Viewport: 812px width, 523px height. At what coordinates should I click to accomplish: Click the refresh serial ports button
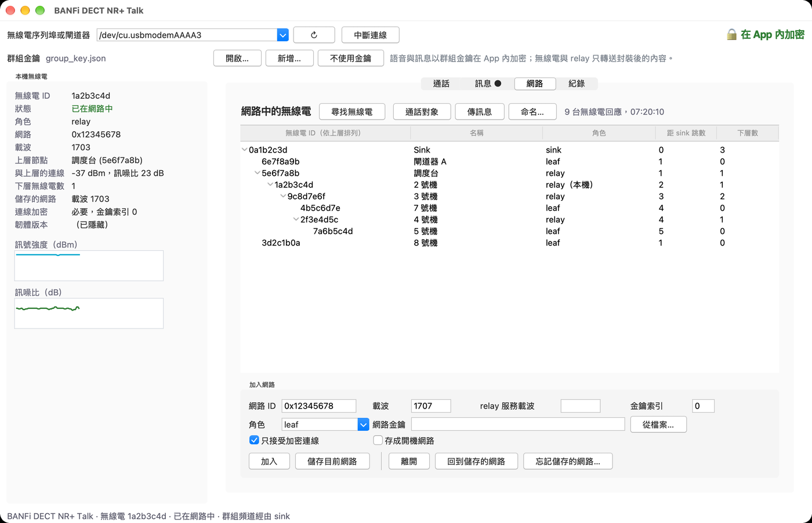314,35
